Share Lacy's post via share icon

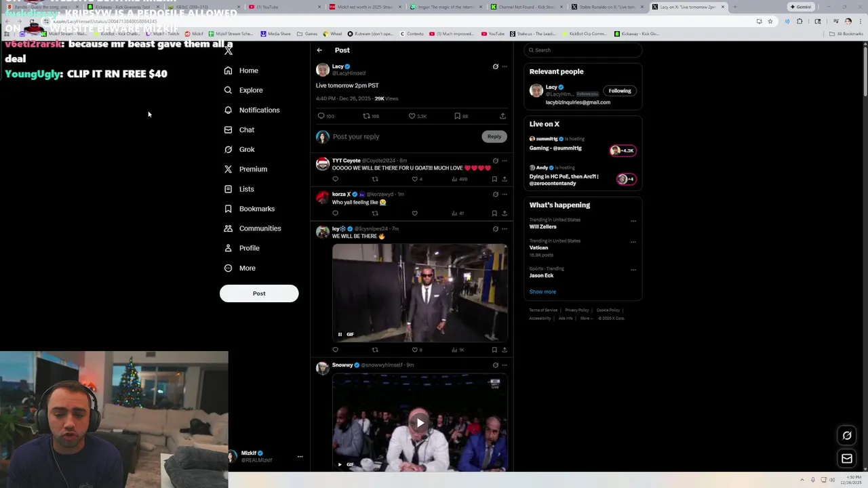tap(502, 116)
